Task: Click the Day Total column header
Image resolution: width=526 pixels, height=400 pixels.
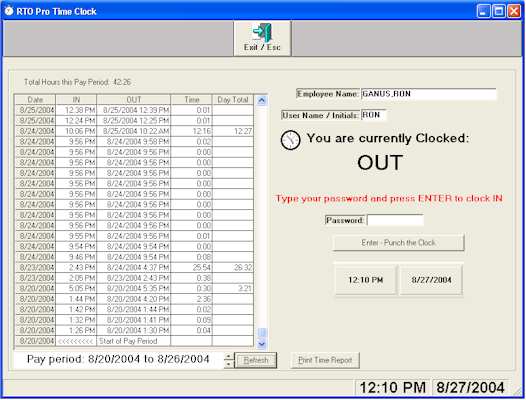Action: (x=233, y=100)
